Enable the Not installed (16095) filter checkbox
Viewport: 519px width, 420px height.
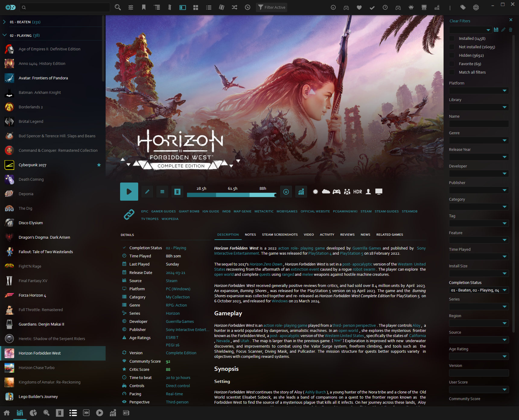[452, 47]
